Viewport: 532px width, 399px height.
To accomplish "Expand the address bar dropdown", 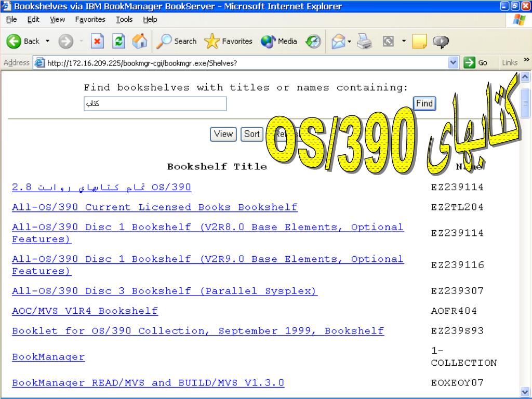I will (x=453, y=63).
